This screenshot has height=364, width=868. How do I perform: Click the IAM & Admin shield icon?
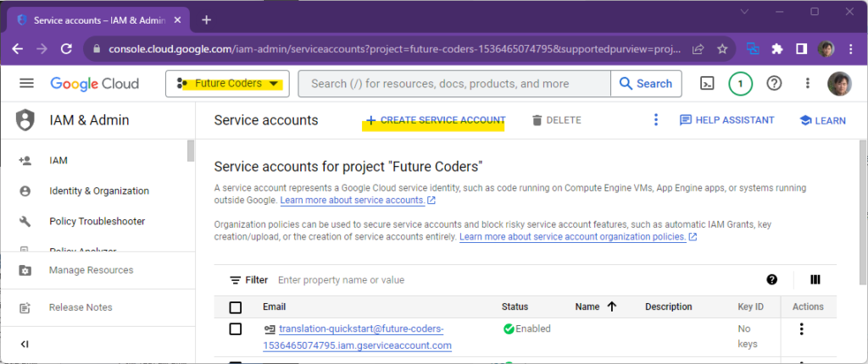tap(25, 120)
